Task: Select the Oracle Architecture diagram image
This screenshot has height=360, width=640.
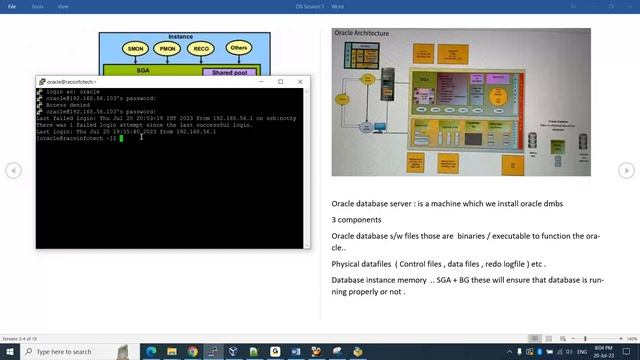Action: pyautogui.click(x=461, y=102)
